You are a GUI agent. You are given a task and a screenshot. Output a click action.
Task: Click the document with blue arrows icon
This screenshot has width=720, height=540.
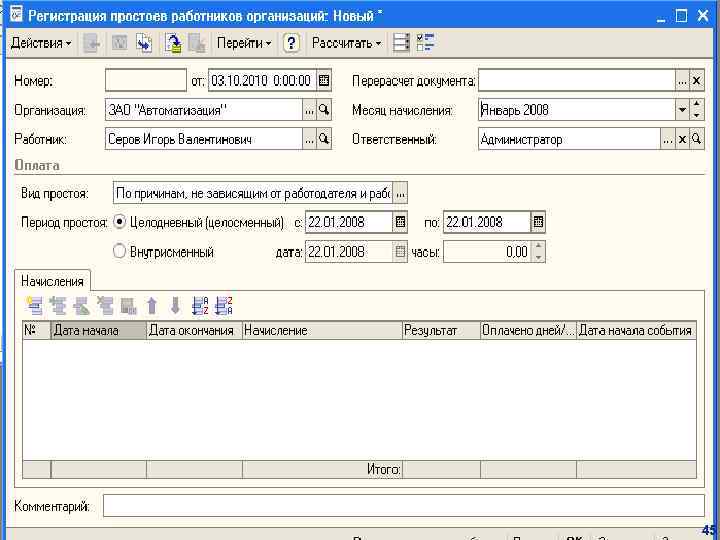[x=145, y=43]
